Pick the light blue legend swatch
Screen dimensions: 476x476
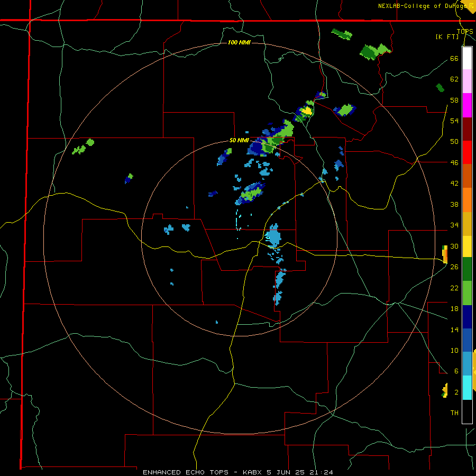pos(467,364)
